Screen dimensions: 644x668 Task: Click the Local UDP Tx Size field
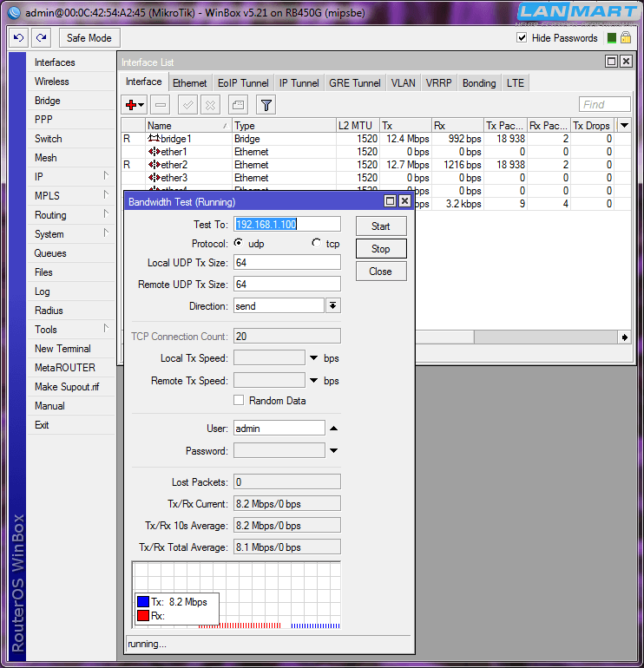[x=286, y=262]
